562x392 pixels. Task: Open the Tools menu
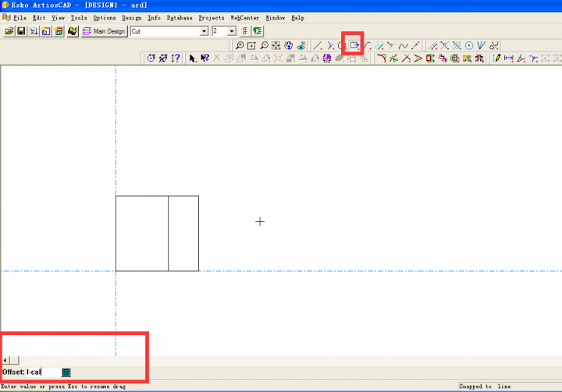pos(79,17)
